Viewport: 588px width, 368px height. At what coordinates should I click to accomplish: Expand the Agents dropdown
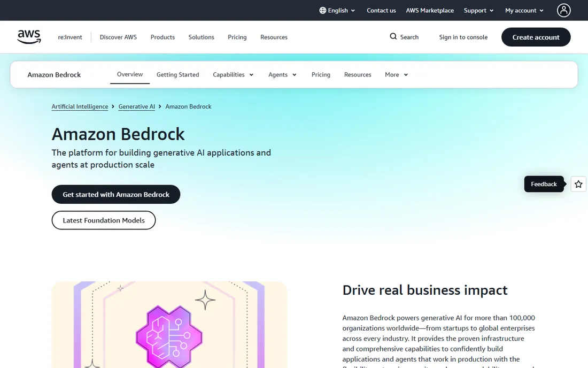click(x=282, y=75)
